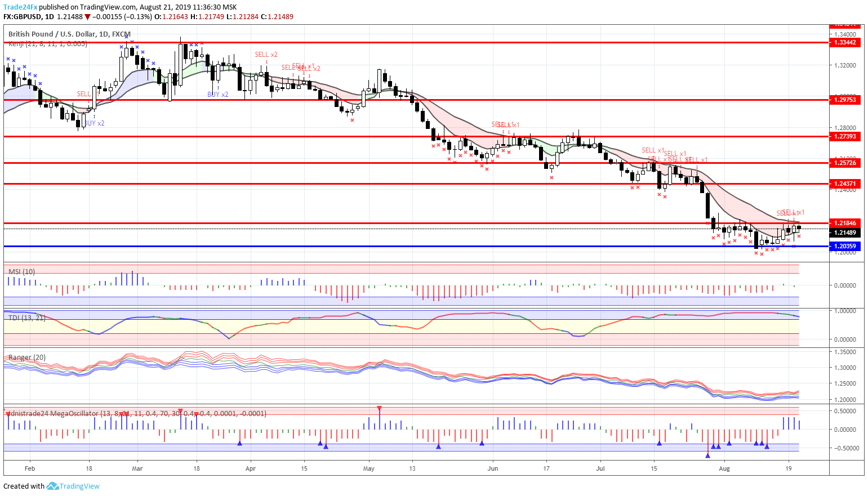Viewport: 868px width, 496px height.
Task: Select the 1.29753 red price label
Action: [845, 100]
